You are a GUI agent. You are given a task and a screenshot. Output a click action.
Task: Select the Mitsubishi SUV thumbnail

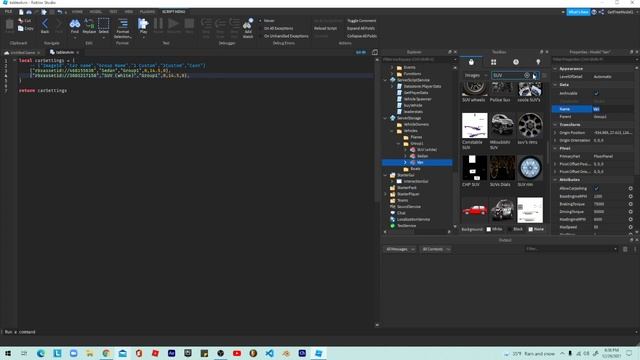point(502,125)
